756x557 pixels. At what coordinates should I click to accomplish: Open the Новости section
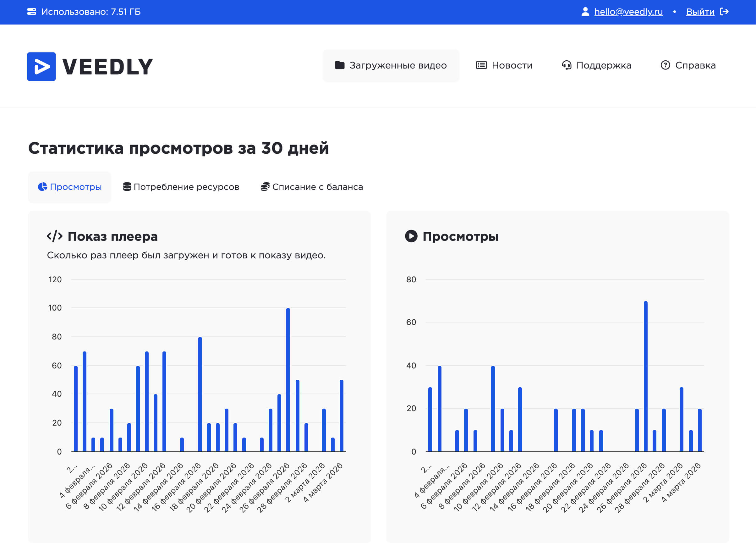(512, 65)
